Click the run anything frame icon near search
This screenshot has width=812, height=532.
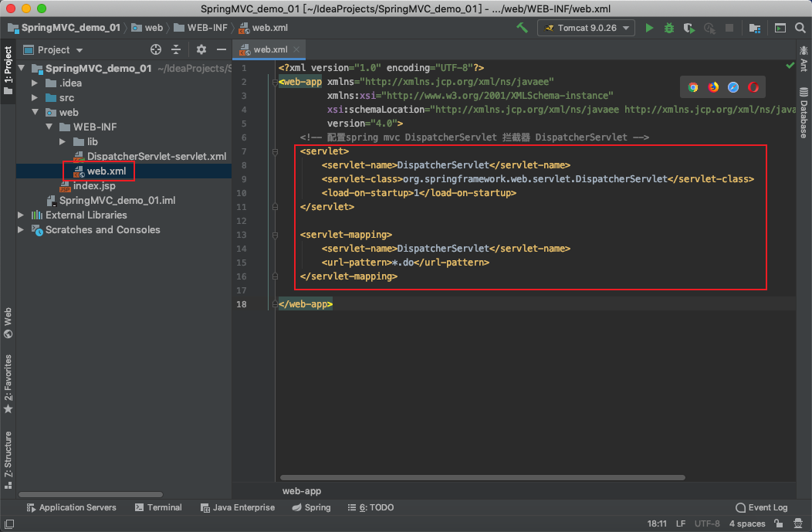pos(780,28)
